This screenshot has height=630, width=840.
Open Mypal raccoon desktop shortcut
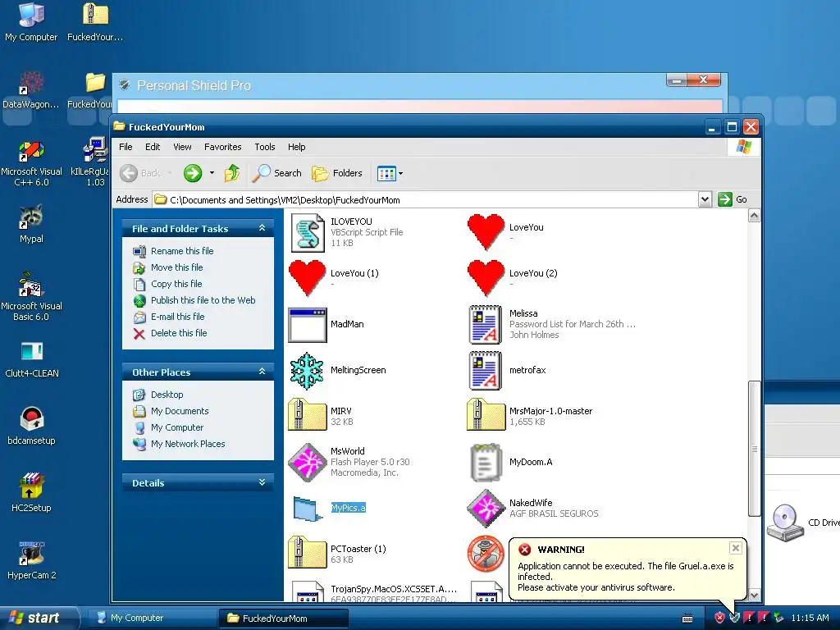pyautogui.click(x=31, y=224)
